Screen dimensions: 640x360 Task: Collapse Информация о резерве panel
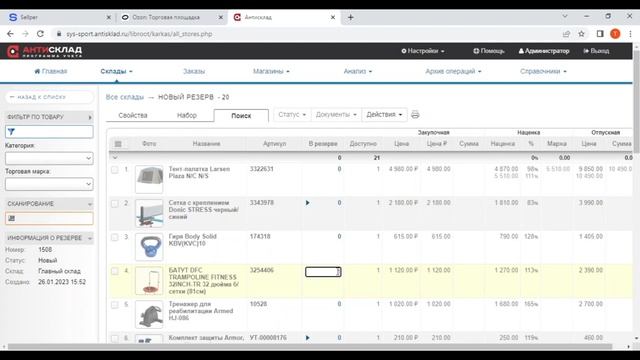[x=90, y=238]
